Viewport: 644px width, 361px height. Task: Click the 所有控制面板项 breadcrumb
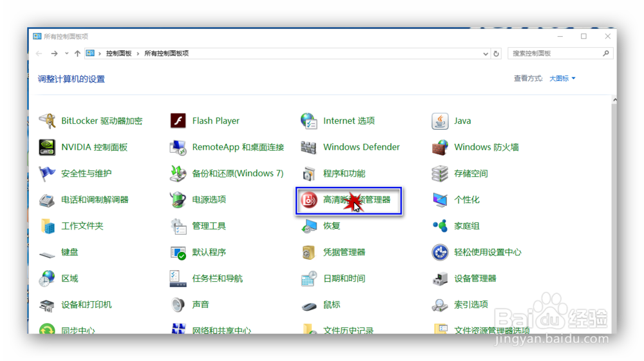tap(166, 54)
